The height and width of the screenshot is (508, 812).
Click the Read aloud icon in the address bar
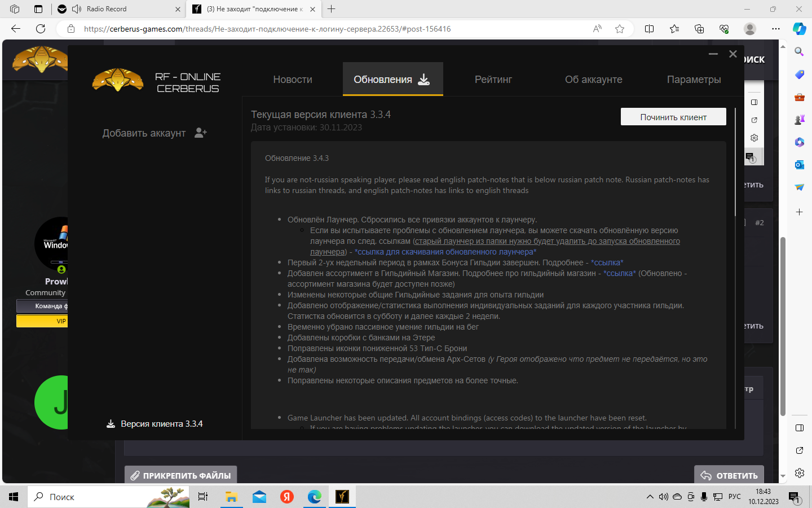(597, 29)
